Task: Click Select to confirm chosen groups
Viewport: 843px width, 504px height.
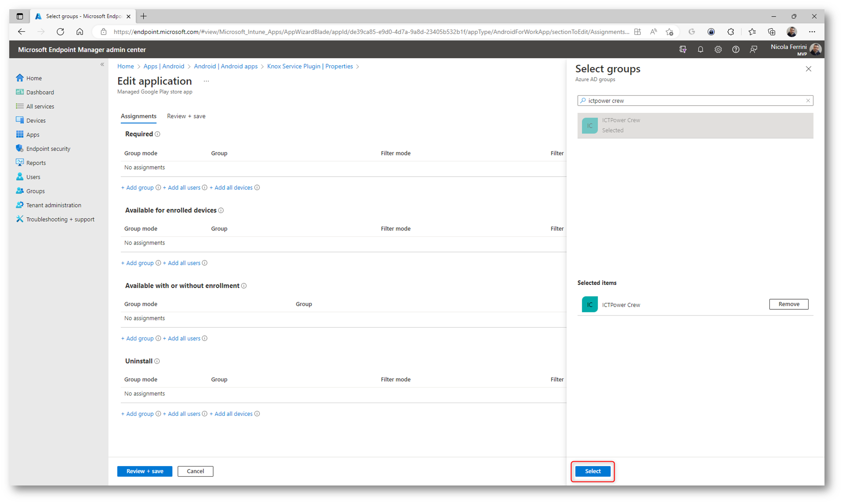Action: 593,471
